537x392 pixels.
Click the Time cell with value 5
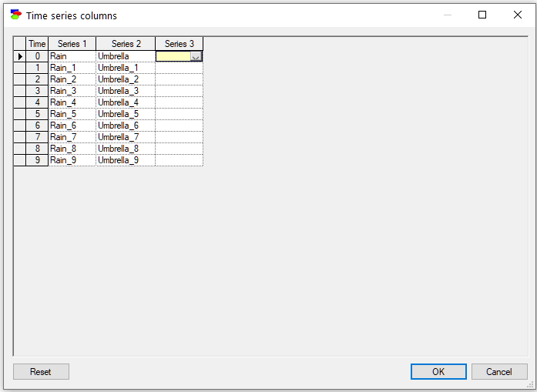(37, 114)
